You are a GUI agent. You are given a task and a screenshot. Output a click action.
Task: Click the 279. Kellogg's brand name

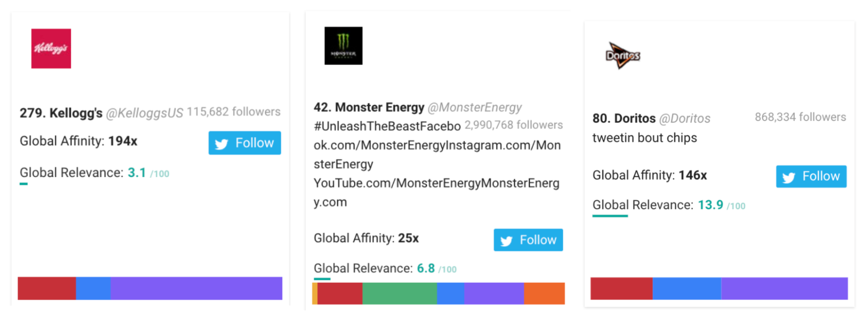click(61, 113)
